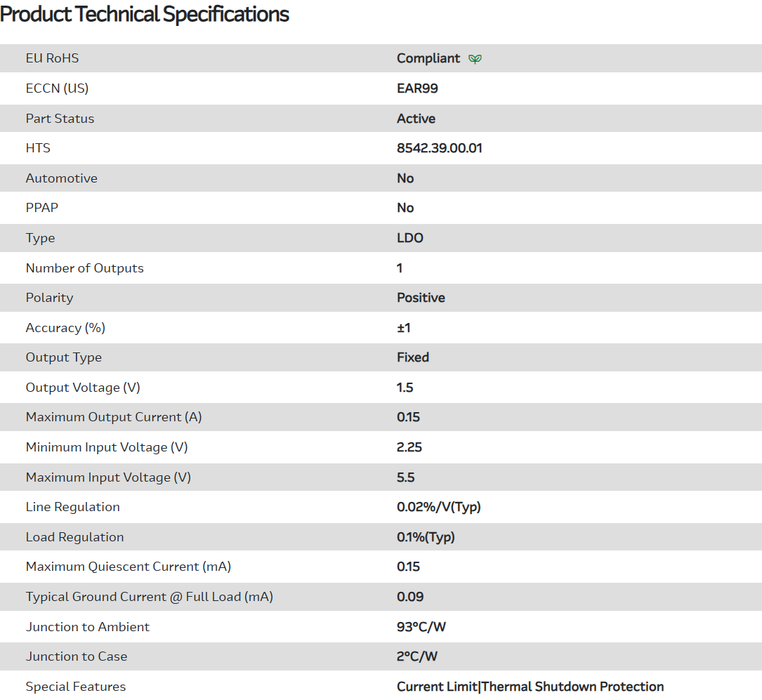Select the 2.25 minimum input voltage value

tap(409, 447)
